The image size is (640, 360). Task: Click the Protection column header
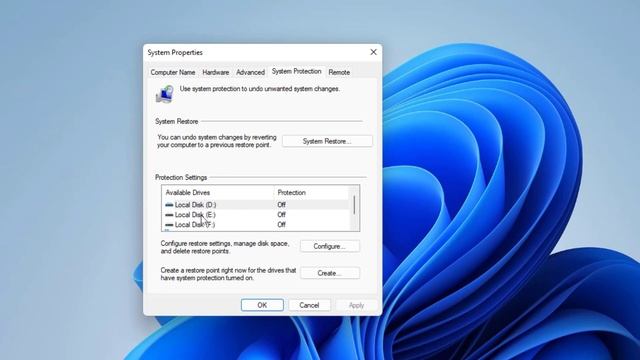(312, 193)
